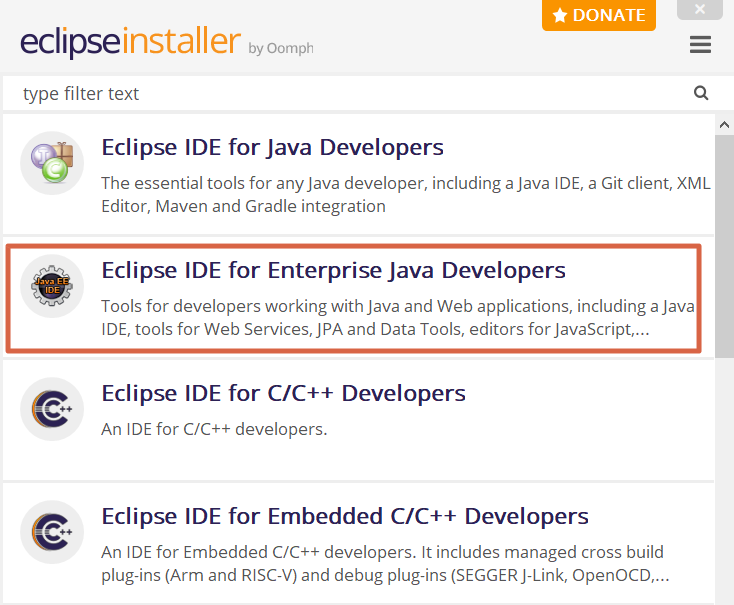
Task: Click the Embedded C/C++ Developers package icon
Action: 52,532
